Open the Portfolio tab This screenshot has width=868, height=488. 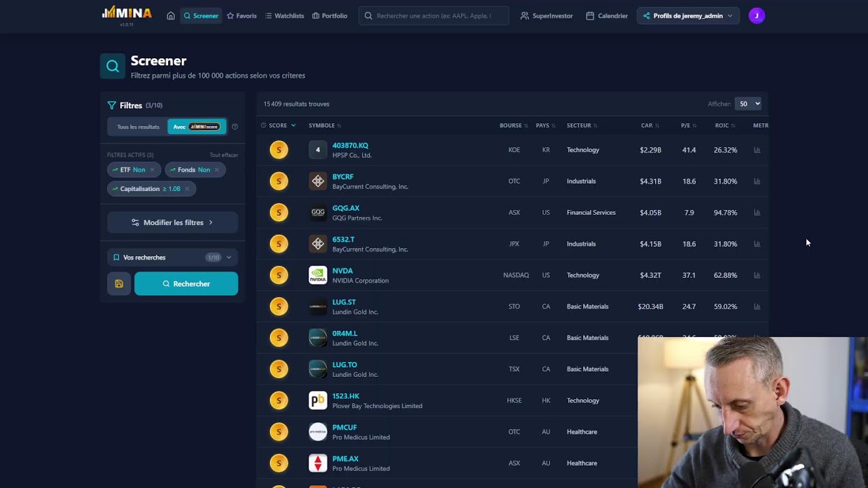330,16
